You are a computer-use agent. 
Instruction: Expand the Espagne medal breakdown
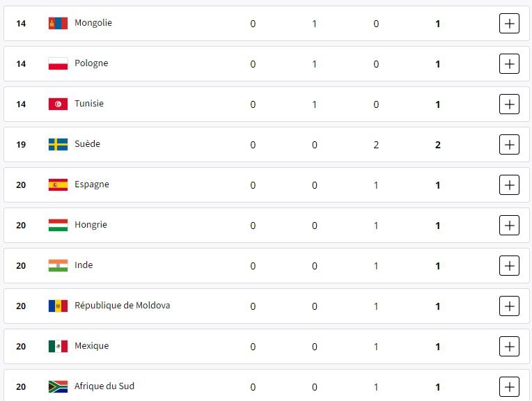509,185
